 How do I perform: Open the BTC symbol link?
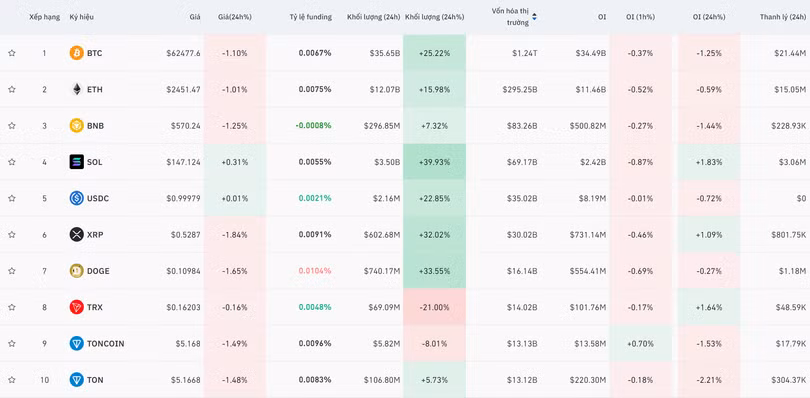pyautogui.click(x=95, y=53)
